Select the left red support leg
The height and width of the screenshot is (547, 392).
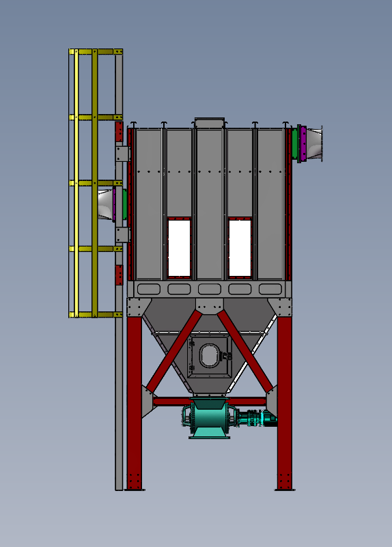click(x=135, y=403)
